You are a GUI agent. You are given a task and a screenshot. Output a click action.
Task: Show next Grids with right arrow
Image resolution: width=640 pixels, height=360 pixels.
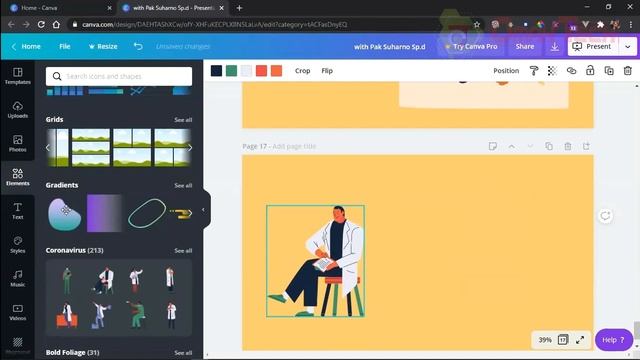(x=190, y=148)
